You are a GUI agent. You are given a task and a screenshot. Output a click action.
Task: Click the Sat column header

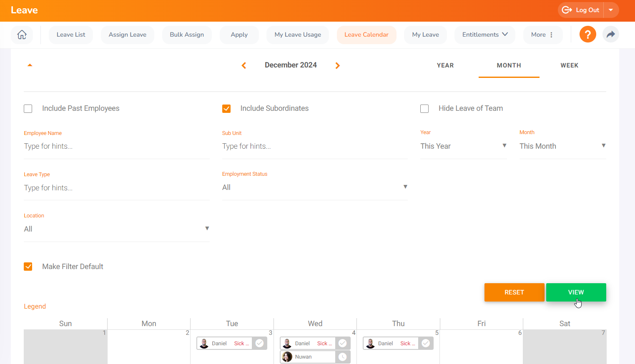coord(565,324)
